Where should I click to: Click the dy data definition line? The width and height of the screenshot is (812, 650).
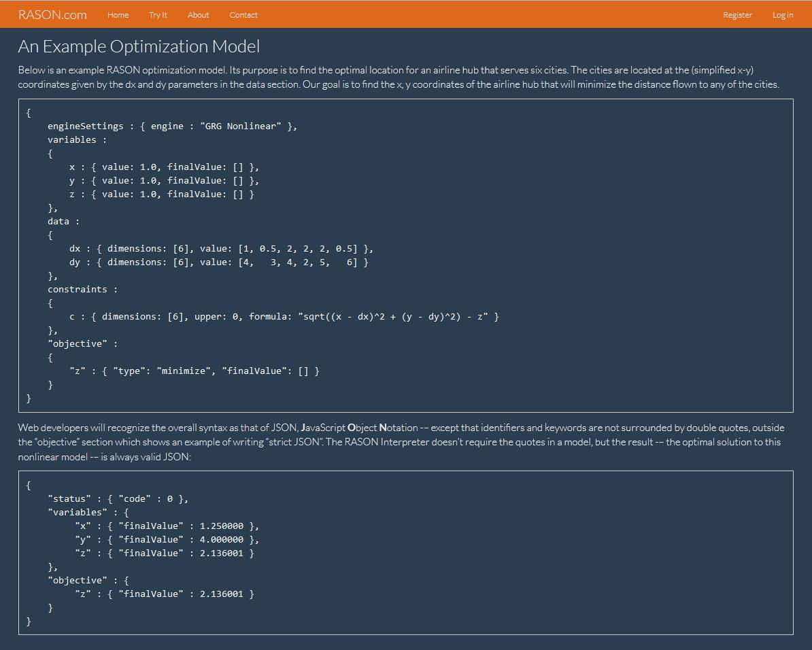point(218,262)
